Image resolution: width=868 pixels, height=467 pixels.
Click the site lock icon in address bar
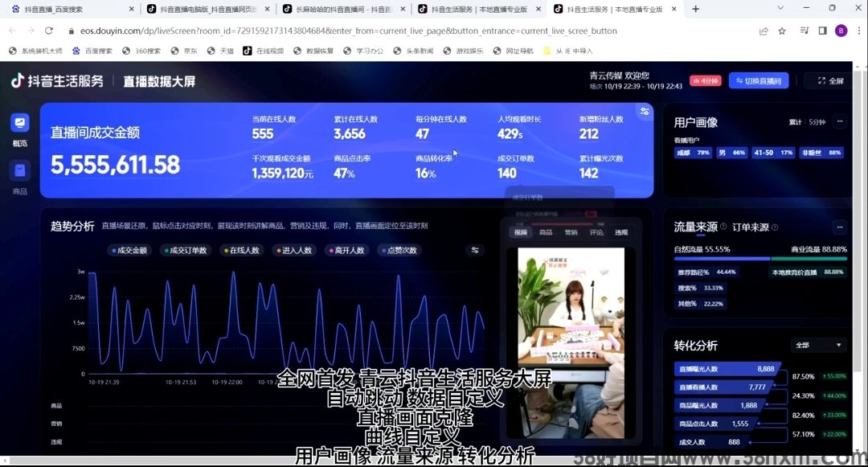(71, 31)
